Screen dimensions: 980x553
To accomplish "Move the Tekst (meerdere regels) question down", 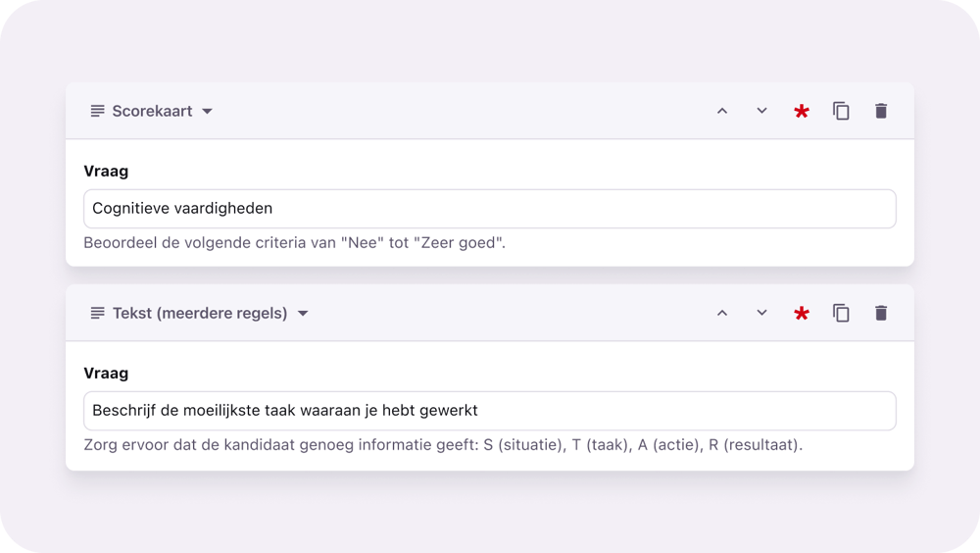I will 761,313.
